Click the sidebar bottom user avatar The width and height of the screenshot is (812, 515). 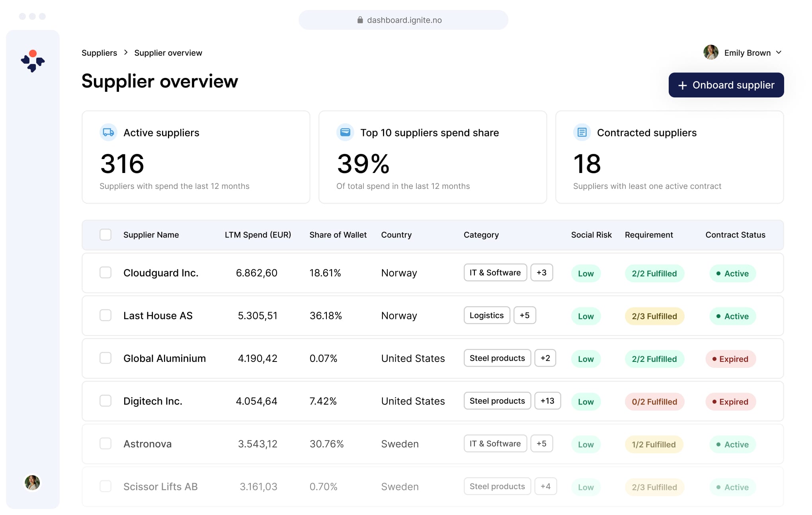pyautogui.click(x=32, y=482)
